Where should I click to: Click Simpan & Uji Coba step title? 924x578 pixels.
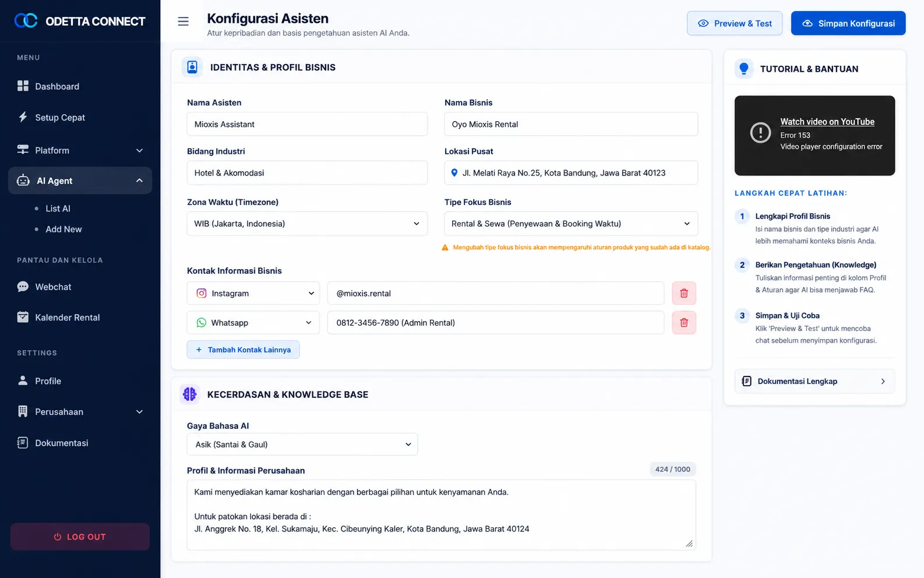[x=787, y=315]
